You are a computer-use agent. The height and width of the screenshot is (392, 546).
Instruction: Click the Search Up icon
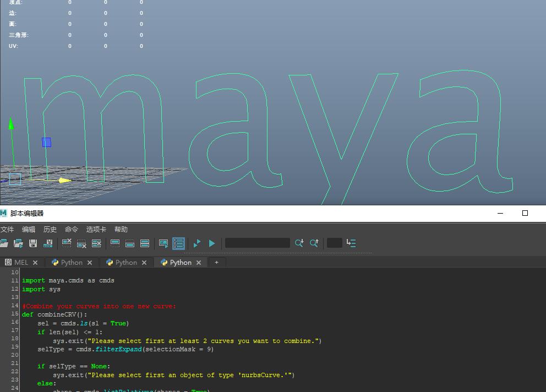pos(314,243)
